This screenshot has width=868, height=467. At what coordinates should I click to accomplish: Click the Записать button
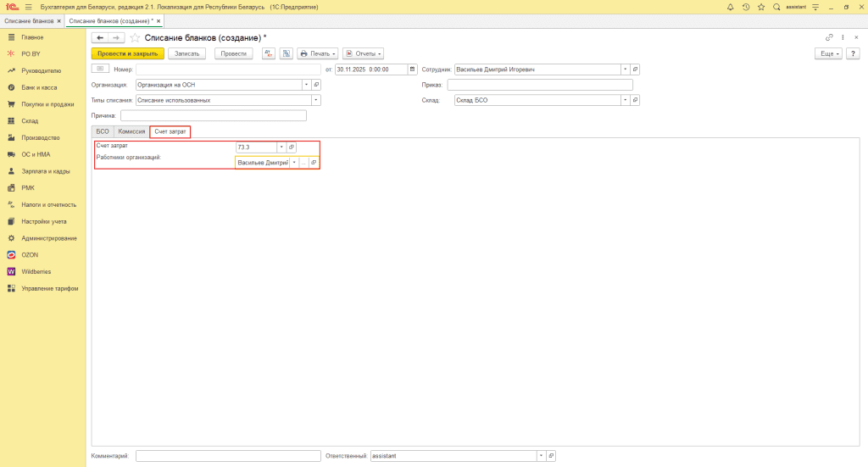coord(187,53)
